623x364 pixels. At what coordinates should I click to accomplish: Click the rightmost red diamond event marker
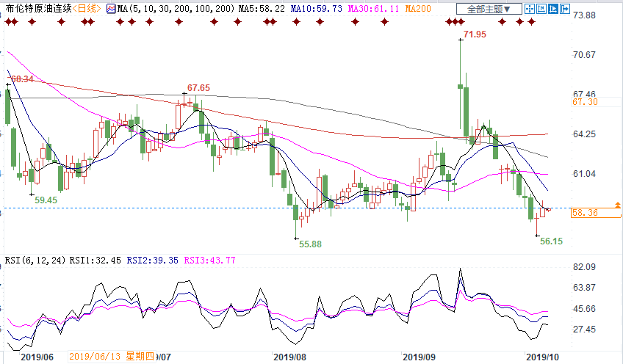(x=532, y=22)
